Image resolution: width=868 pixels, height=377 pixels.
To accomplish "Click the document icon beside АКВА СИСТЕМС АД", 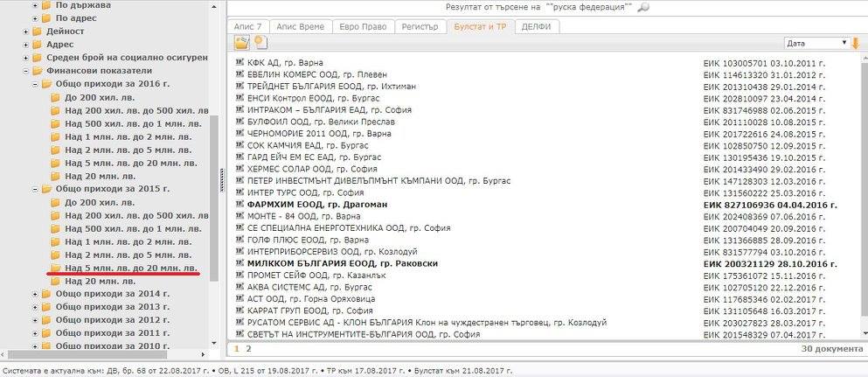I will [x=240, y=287].
